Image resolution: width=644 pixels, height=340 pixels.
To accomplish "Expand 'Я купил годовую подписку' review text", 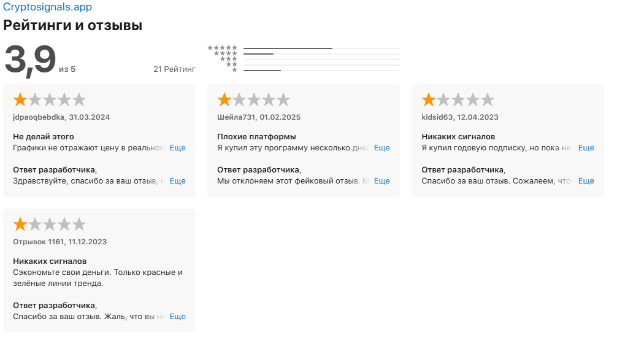I will pyautogui.click(x=586, y=148).
